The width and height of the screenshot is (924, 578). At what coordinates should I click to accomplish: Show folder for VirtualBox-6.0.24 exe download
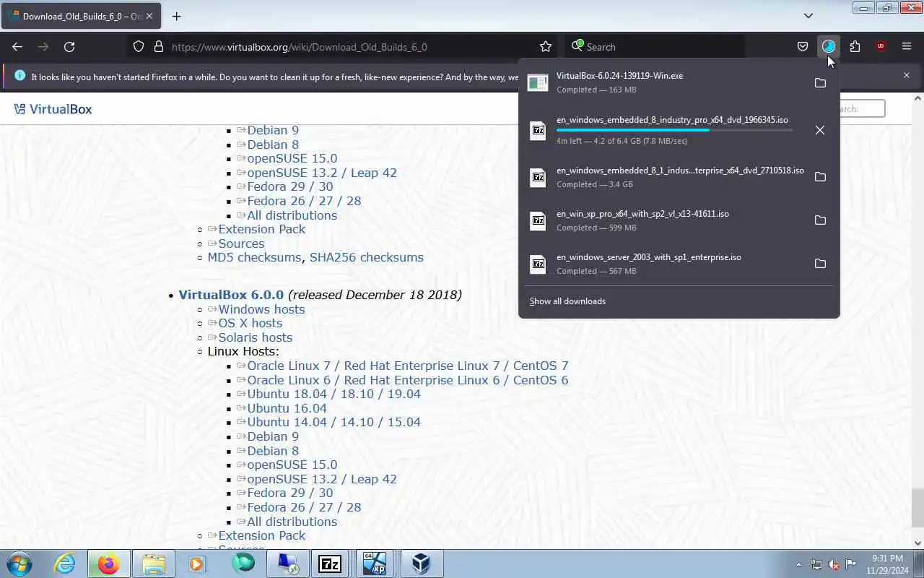tap(820, 83)
